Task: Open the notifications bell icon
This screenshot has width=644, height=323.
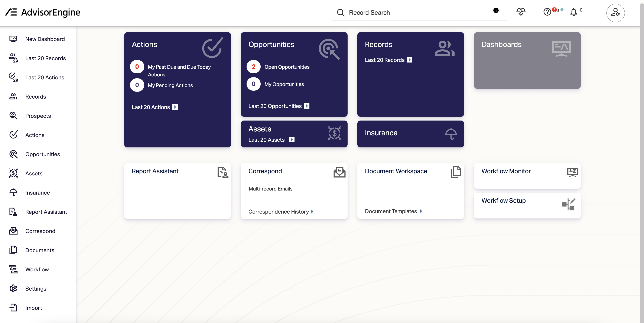Action: click(573, 12)
